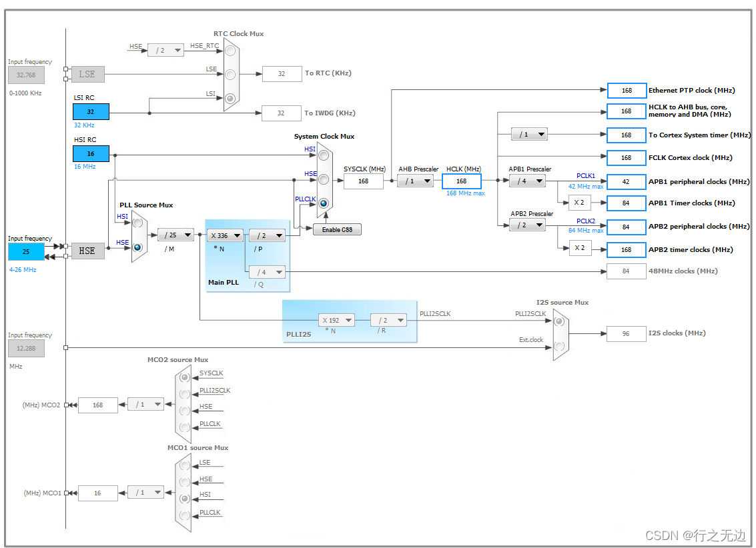Open MCO1 /1 prescaler dropdown
Screen dimensions: 756x548
(x=145, y=493)
